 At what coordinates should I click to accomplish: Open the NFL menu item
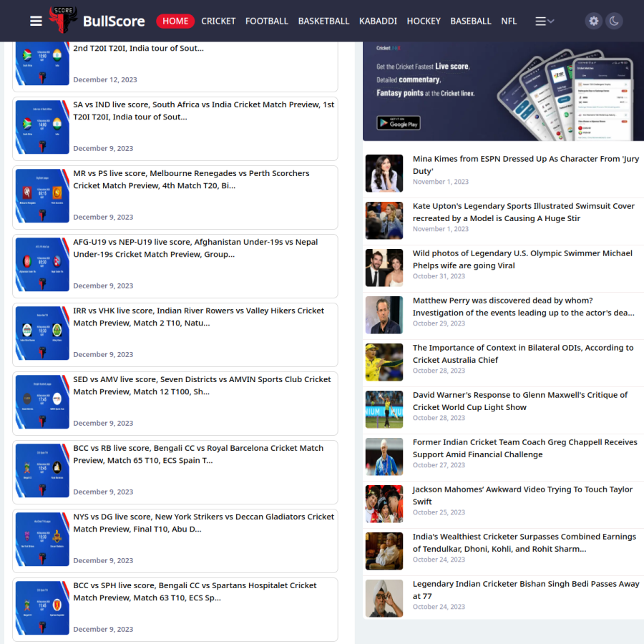pyautogui.click(x=509, y=21)
